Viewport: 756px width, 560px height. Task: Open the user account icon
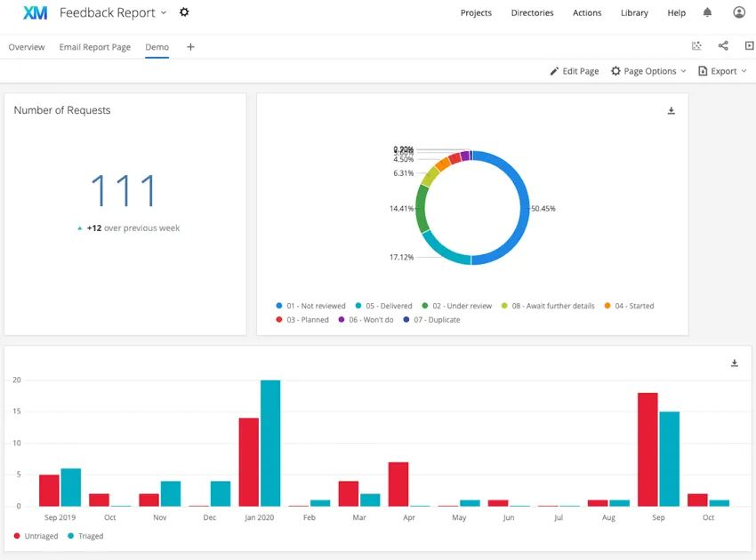(739, 12)
